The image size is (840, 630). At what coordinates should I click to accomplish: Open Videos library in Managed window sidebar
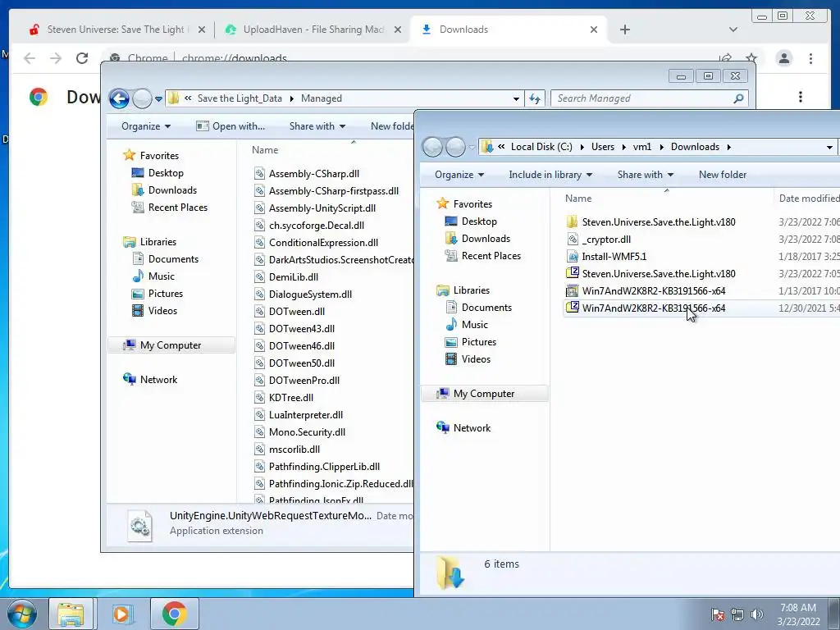(155, 311)
